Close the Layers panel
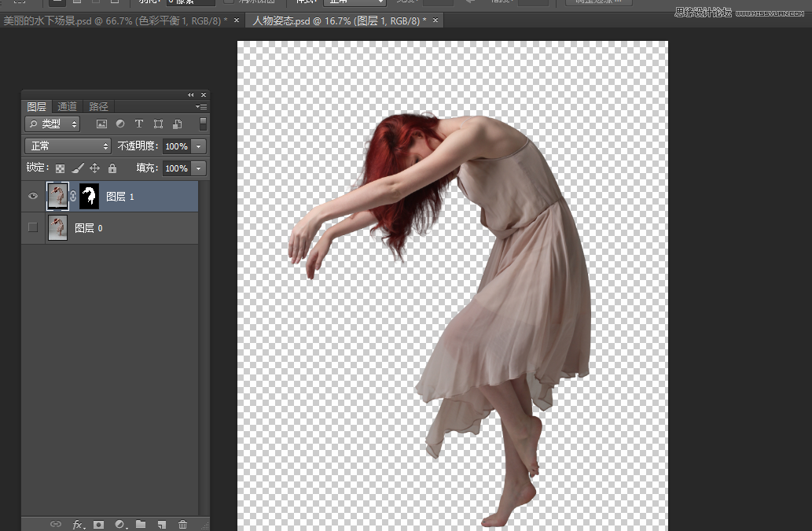The width and height of the screenshot is (812, 531). click(x=204, y=95)
